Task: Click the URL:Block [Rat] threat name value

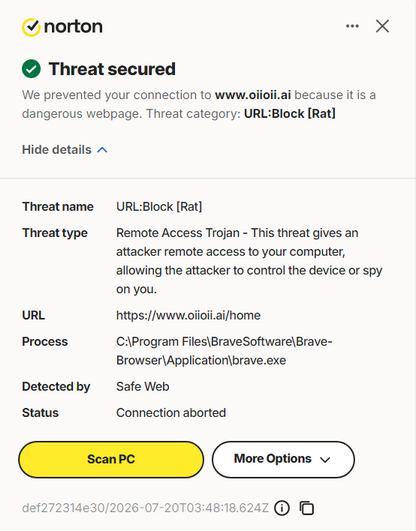Action: (159, 207)
